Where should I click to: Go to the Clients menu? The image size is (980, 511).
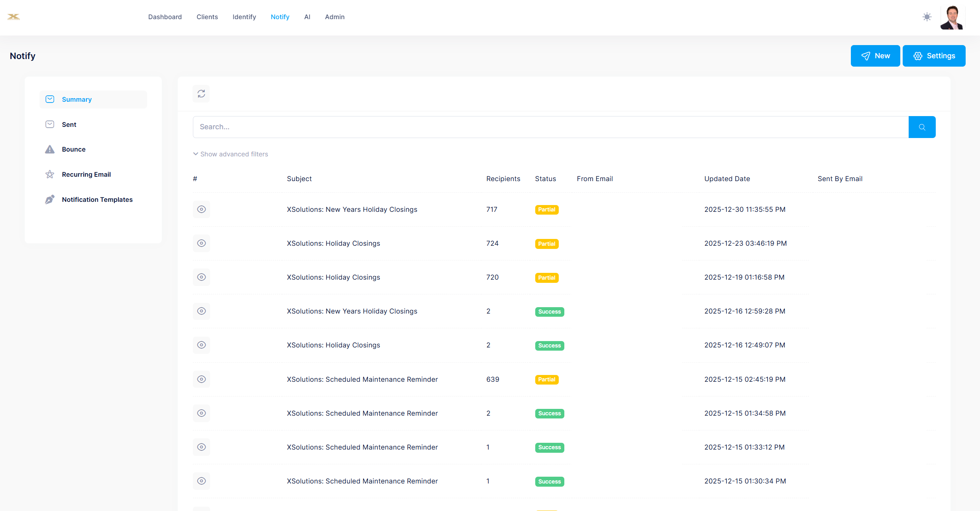[207, 17]
